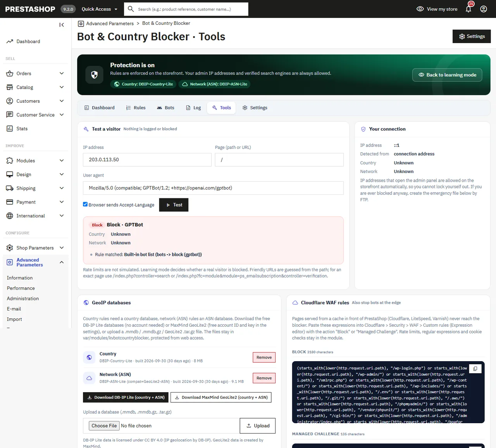The width and height of the screenshot is (496, 448).
Task: Collapse the Advanced Parameters submenu chevron
Action: pos(62,262)
